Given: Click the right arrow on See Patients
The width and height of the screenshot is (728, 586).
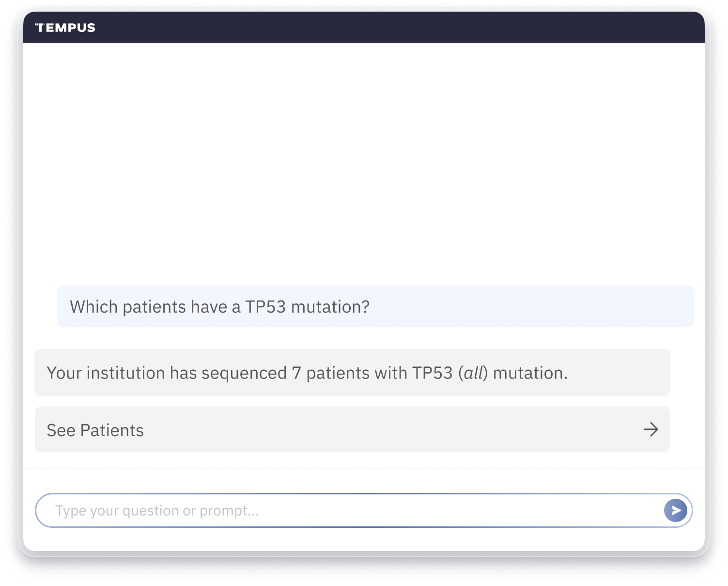Looking at the screenshot, I should pos(651,429).
